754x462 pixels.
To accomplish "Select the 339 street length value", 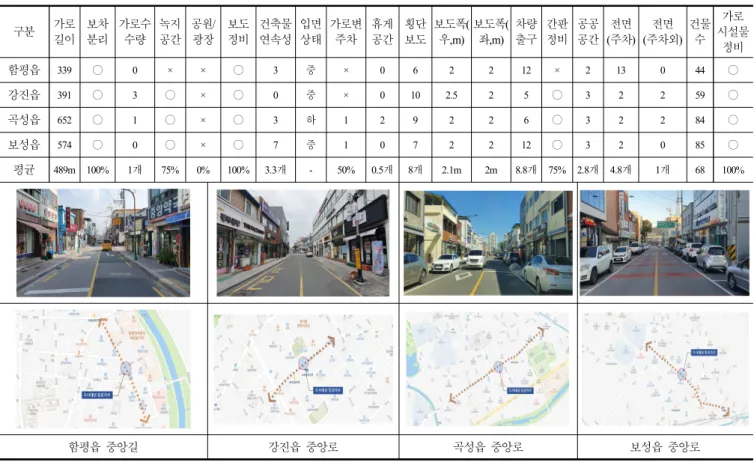I will (x=64, y=70).
